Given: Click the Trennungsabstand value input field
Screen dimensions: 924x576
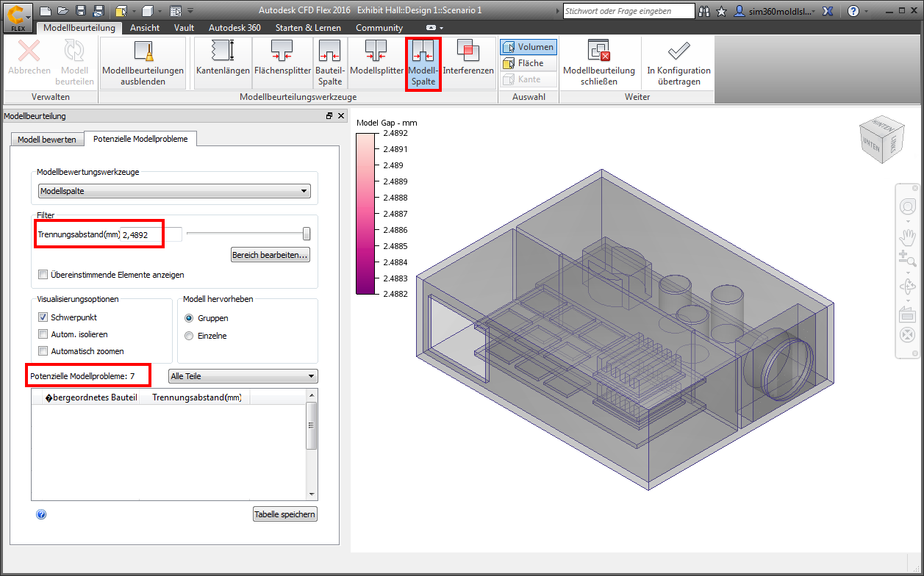Looking at the screenshot, I should [151, 234].
